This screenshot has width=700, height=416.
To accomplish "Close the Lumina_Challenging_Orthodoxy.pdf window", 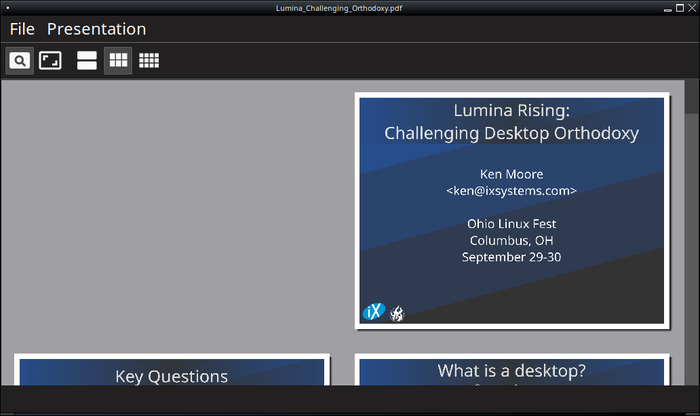I will [692, 8].
